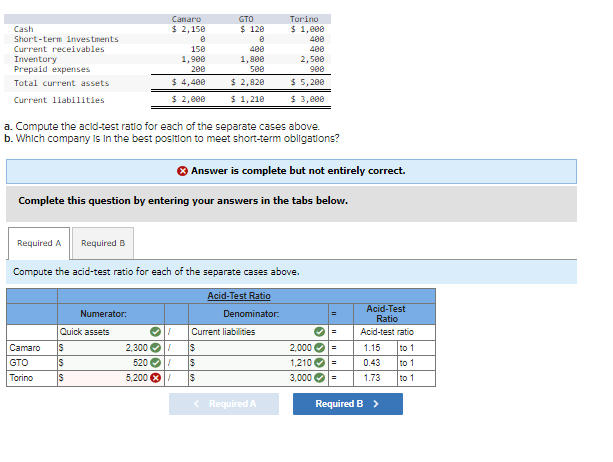Click the Compute the acid-test ratio instruction bar
Screen dimensions: 613x462
click(x=291, y=272)
